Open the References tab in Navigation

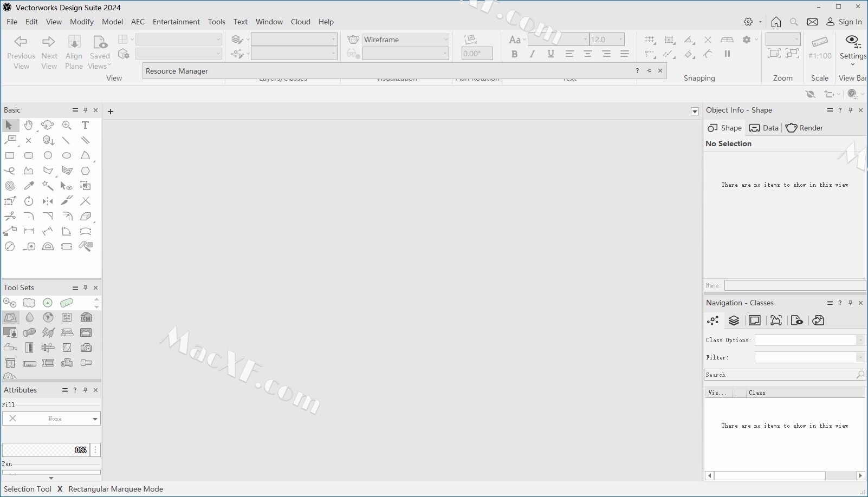click(x=818, y=321)
